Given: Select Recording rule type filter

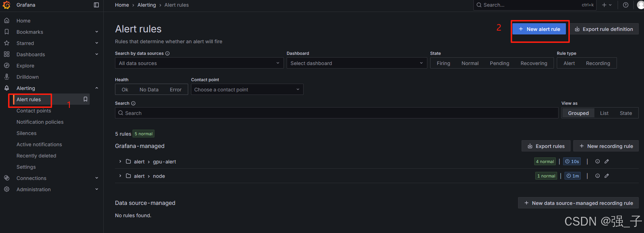Looking at the screenshot, I should click(598, 63).
